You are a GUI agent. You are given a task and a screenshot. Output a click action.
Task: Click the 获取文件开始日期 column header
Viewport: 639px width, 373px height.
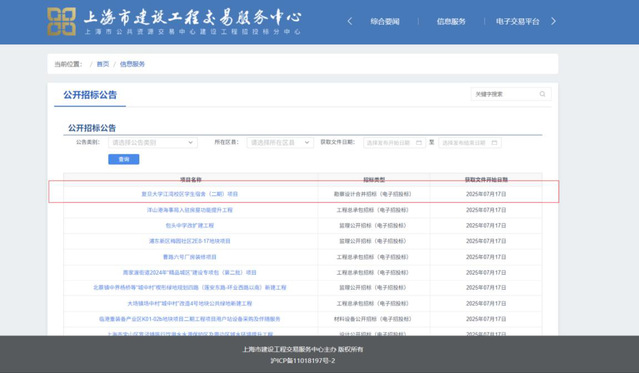coord(486,179)
